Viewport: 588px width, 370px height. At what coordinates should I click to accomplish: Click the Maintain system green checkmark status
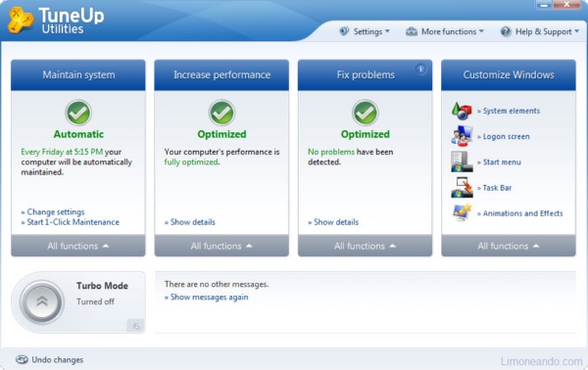click(x=78, y=113)
